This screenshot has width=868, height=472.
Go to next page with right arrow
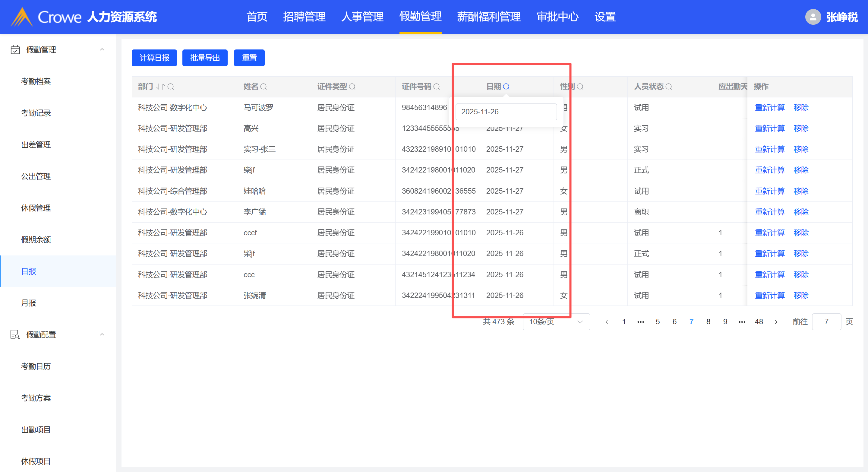(x=776, y=322)
